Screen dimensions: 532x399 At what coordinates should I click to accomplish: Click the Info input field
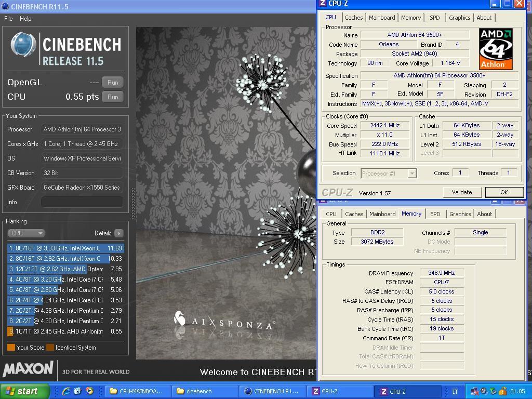[82, 202]
